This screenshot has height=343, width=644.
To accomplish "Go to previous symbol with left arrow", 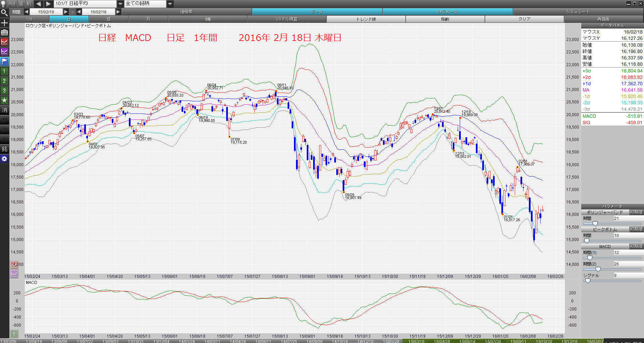I will coord(39,4).
